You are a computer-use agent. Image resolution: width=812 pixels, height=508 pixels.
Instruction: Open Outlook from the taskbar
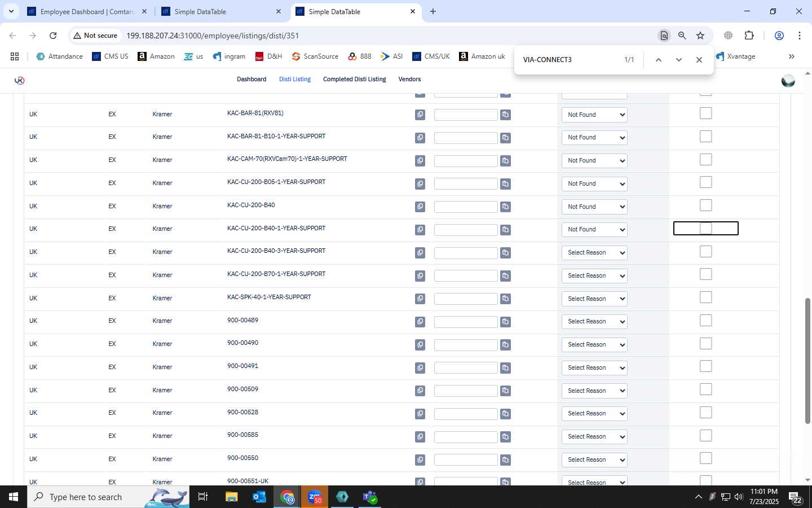[259, 497]
